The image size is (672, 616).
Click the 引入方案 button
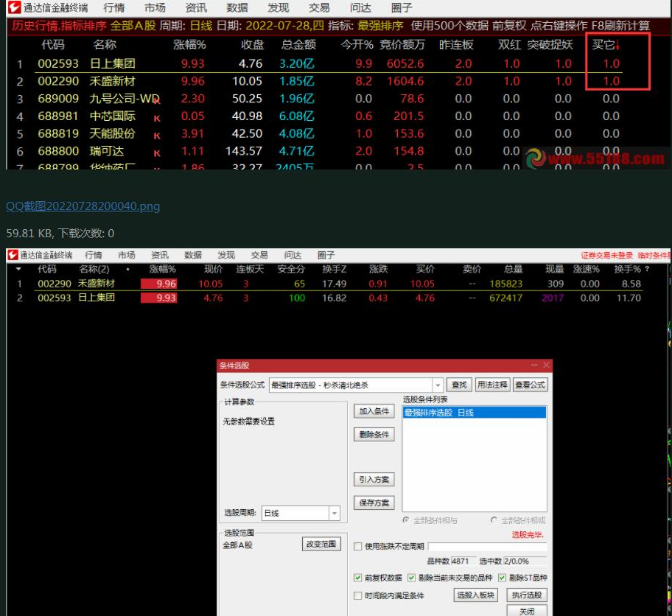[x=374, y=479]
